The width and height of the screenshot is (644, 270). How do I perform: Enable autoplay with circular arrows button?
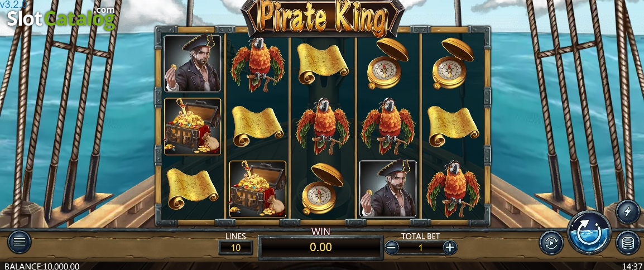coord(551,243)
